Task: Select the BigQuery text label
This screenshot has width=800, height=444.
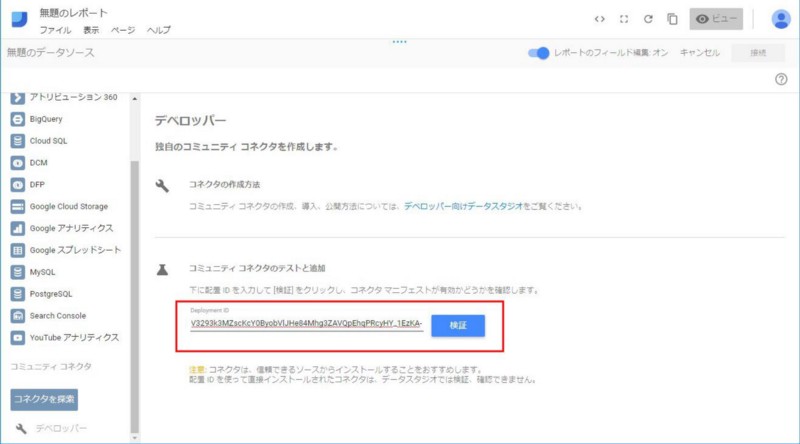Action: coord(46,119)
